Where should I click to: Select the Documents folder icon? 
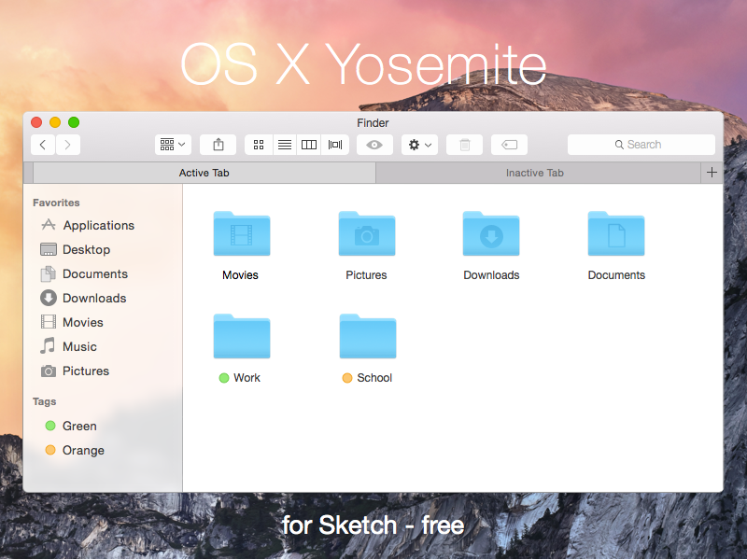[x=616, y=234]
